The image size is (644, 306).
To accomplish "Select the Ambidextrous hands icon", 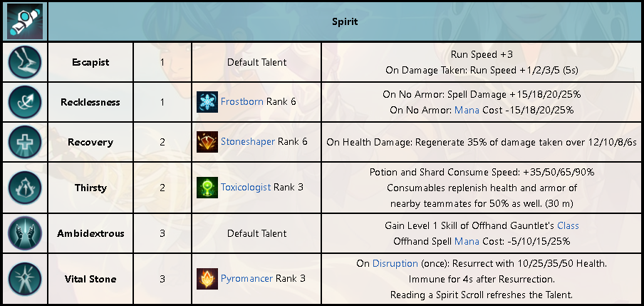I will click(25, 233).
